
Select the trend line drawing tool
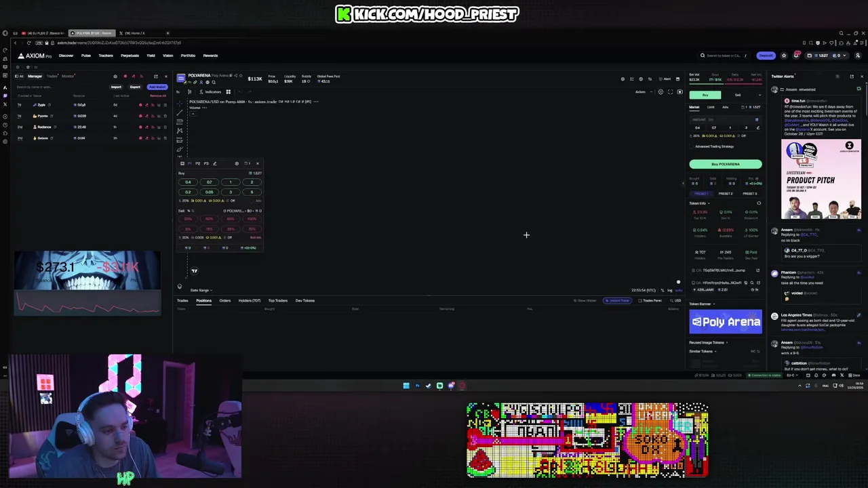180,113
